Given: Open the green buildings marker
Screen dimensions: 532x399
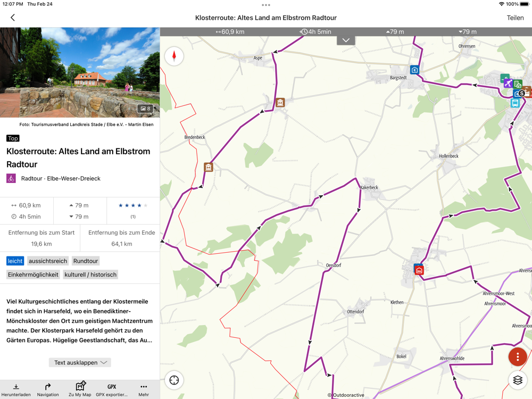Looking at the screenshot, I should [518, 84].
